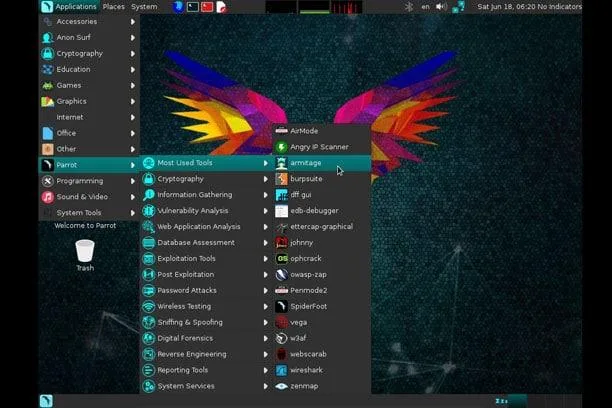Viewport: 612px width, 408px height.
Task: Launch armitage from Most Used Tools
Action: coord(322,163)
